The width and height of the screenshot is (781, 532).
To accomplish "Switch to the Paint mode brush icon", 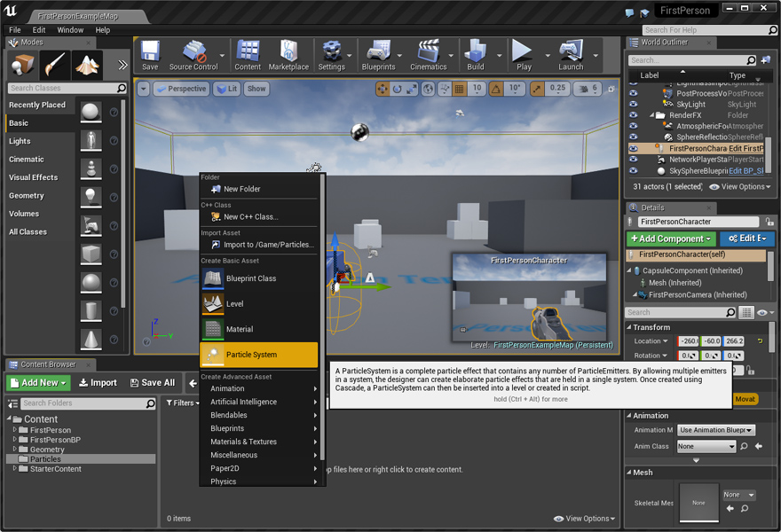I will [55, 65].
